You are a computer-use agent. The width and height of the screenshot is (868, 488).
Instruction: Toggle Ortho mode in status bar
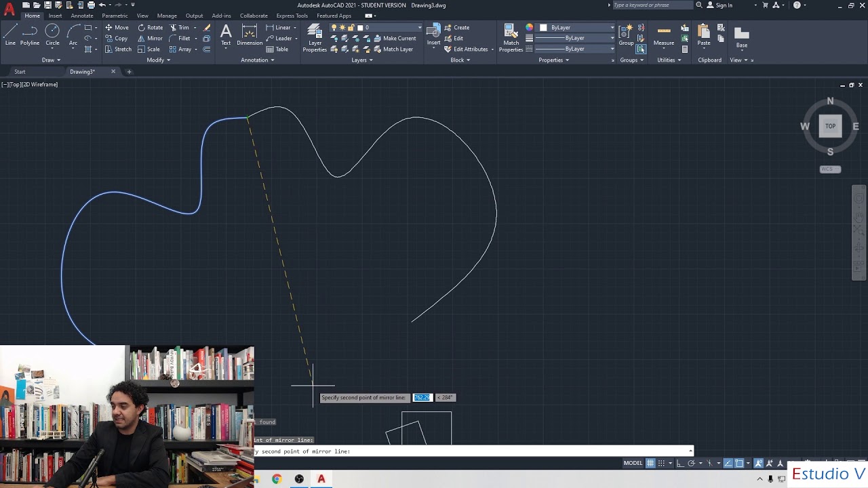click(680, 463)
